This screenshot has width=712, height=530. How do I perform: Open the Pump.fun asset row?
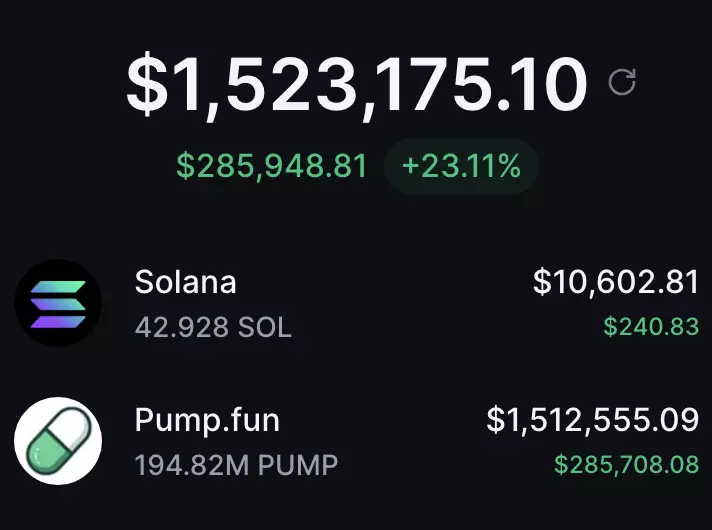click(x=400, y=442)
